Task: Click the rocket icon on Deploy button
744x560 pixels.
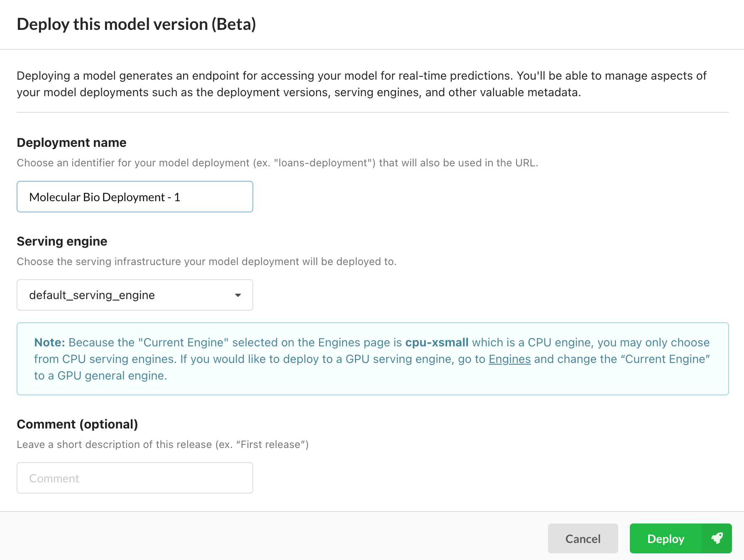Action: (717, 538)
